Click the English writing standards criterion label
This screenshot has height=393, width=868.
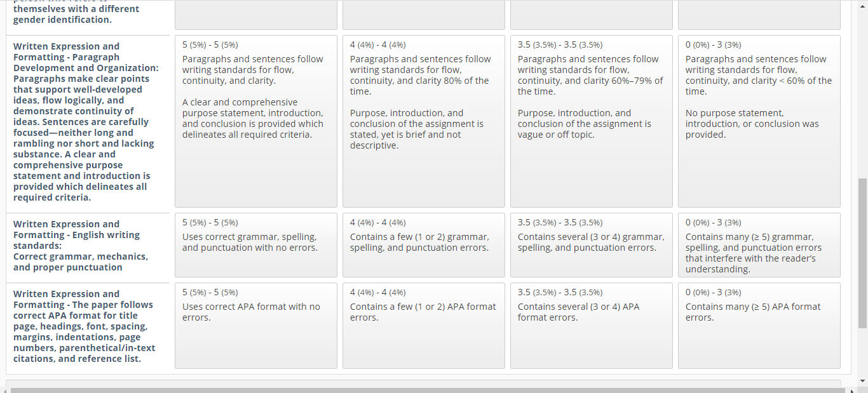point(81,246)
